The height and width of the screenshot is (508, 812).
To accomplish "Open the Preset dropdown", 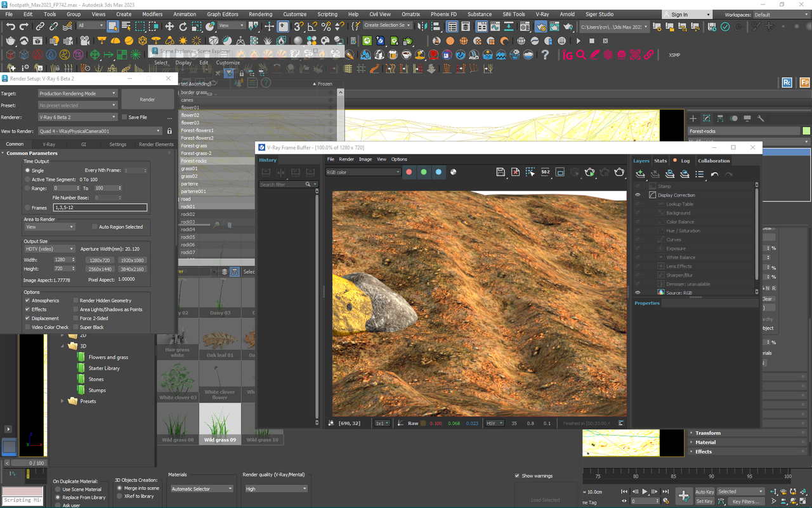I will [77, 105].
